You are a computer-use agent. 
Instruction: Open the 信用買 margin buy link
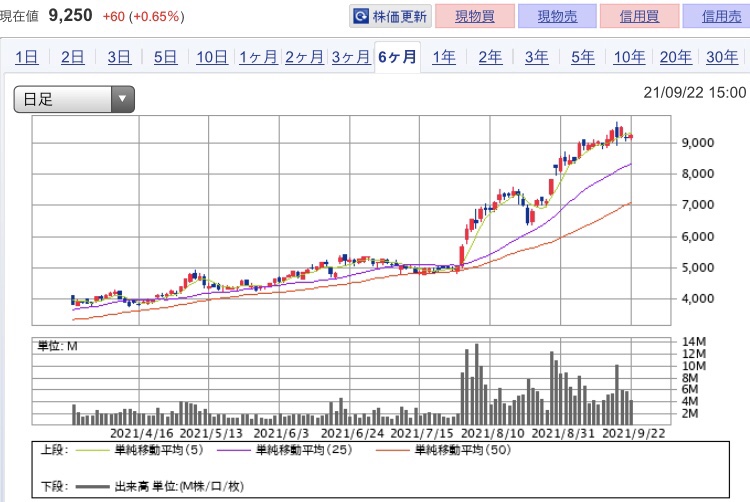[639, 17]
